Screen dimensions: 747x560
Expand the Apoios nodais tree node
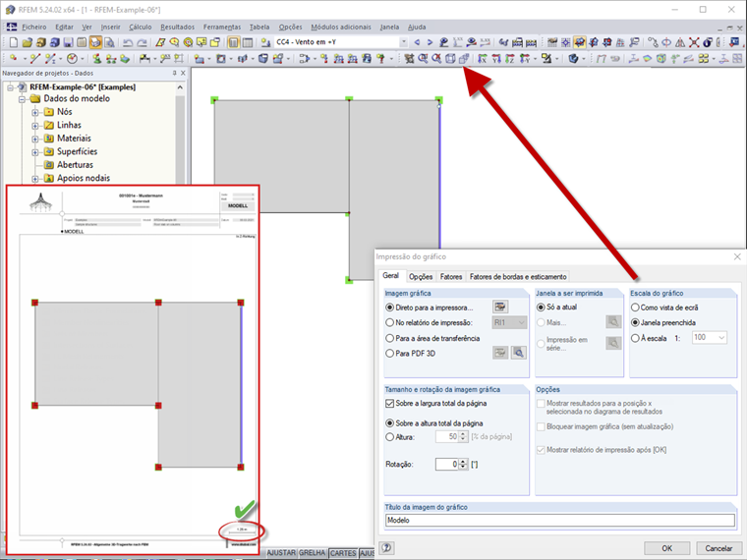coord(35,179)
